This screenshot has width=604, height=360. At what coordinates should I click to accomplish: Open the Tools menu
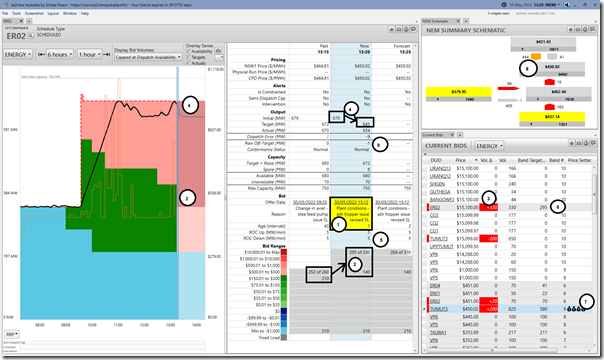click(16, 13)
